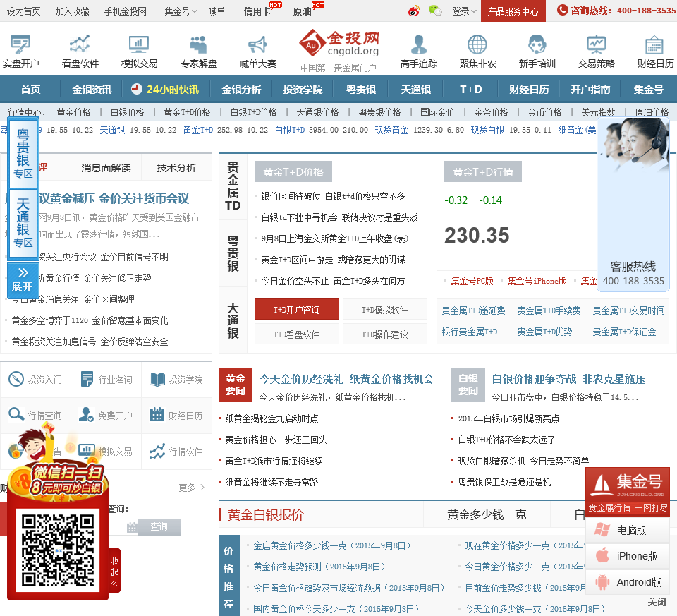Open 行情查询 magnifier icon
Screen dimensions: 677x616
click(16, 414)
